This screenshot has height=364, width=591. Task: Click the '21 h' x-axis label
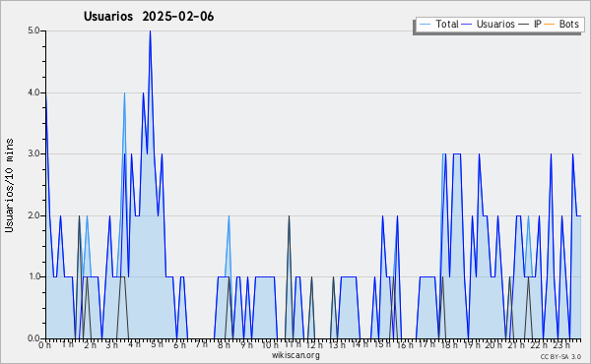tap(516, 345)
